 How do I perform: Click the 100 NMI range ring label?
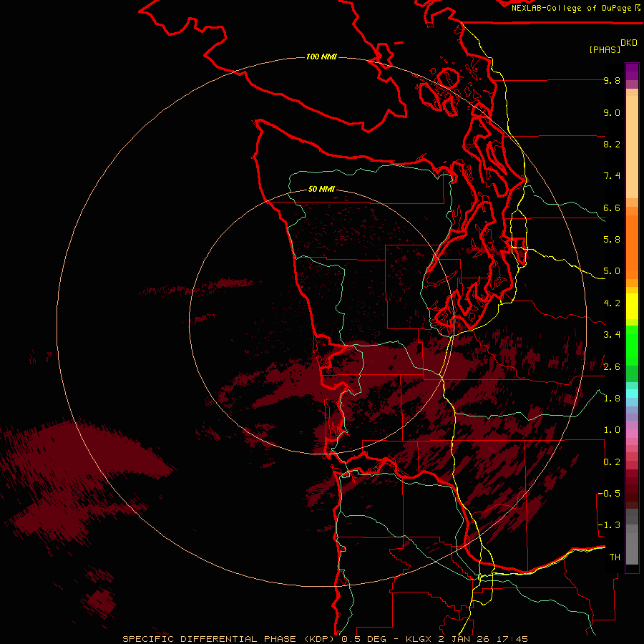(321, 57)
